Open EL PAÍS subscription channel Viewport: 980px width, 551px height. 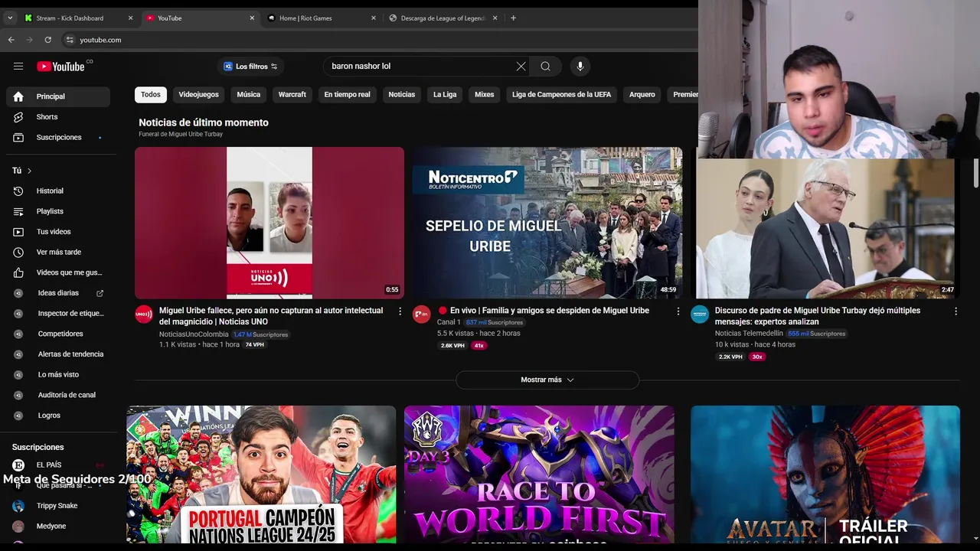coord(58,465)
